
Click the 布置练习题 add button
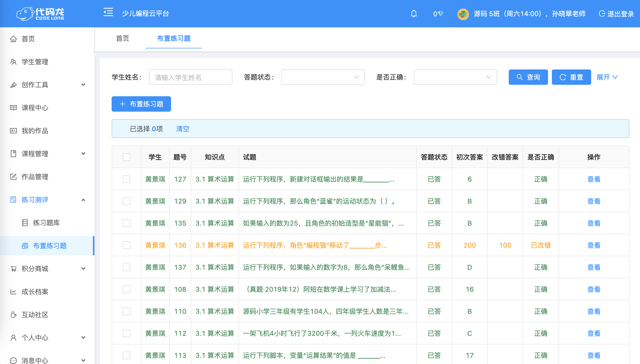[x=141, y=104]
